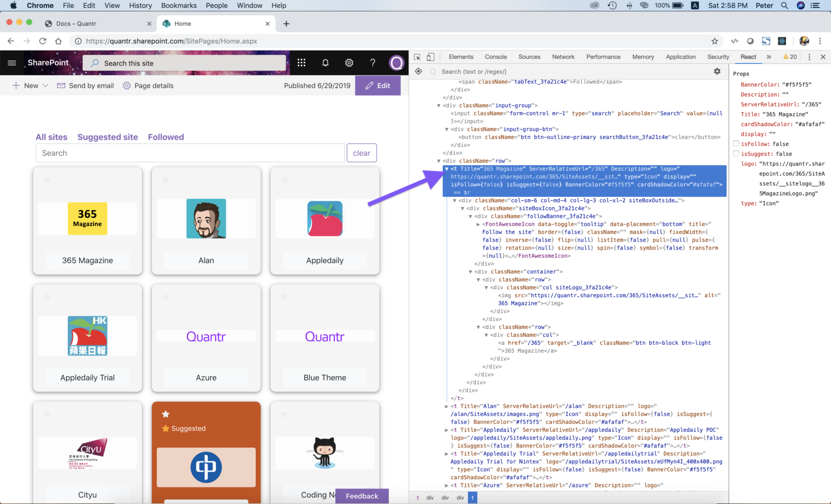Screen dimensions: 831x504
Task: Open React DevTools settings gear beside search
Action: [717, 71]
